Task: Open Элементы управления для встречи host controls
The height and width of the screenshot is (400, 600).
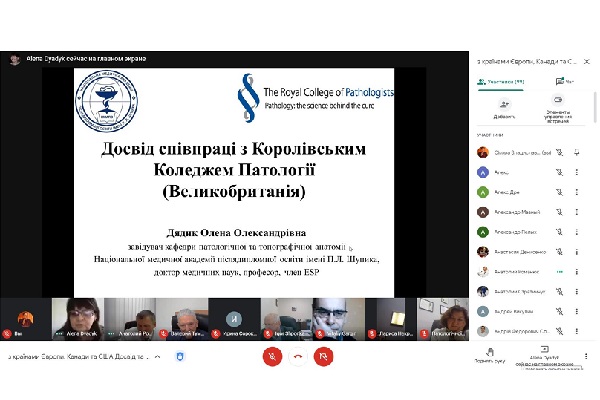Action: click(558, 109)
